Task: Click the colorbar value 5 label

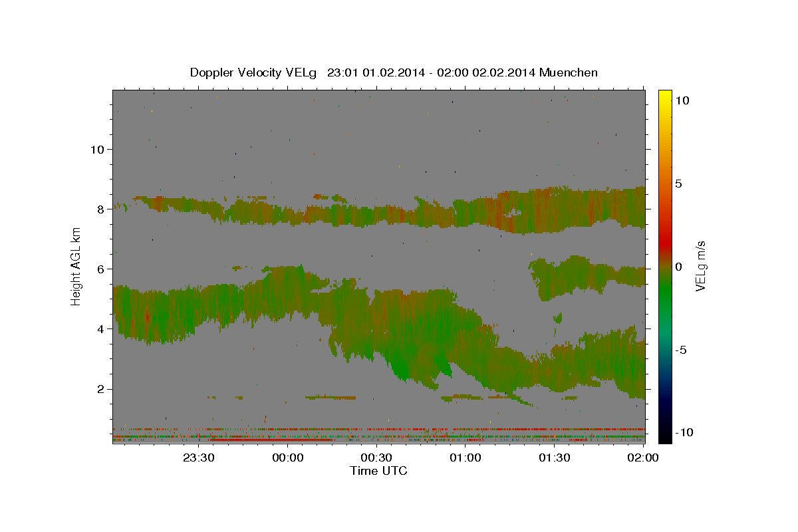Action: 678,184
